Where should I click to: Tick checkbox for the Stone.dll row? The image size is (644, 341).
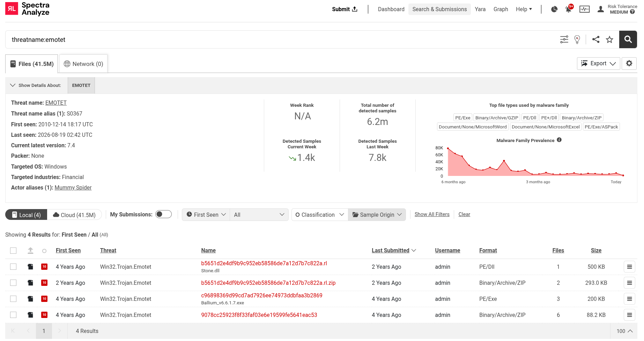click(x=13, y=267)
